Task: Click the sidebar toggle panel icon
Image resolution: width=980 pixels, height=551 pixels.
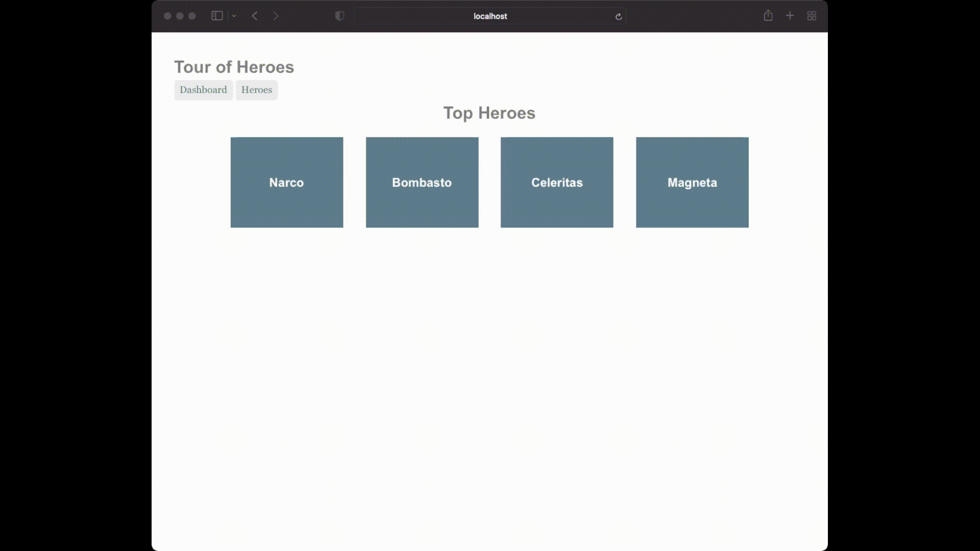Action: (217, 15)
